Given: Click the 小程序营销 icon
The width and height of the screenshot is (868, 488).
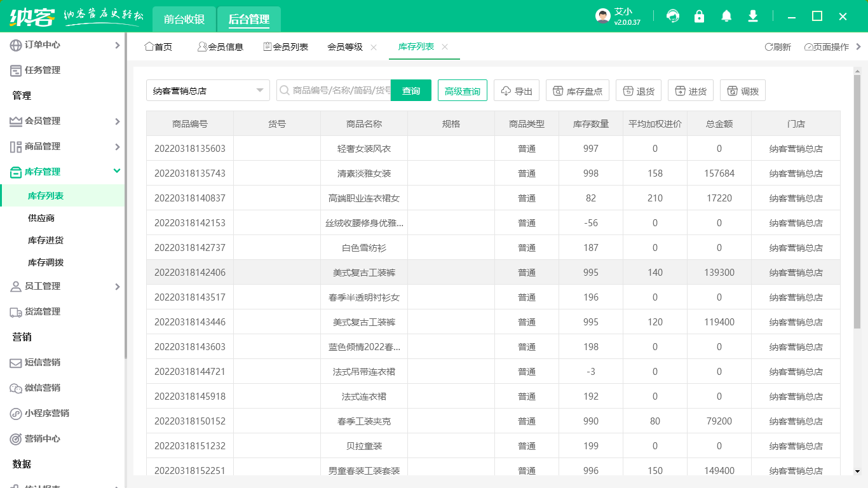Looking at the screenshot, I should pos(16,414).
